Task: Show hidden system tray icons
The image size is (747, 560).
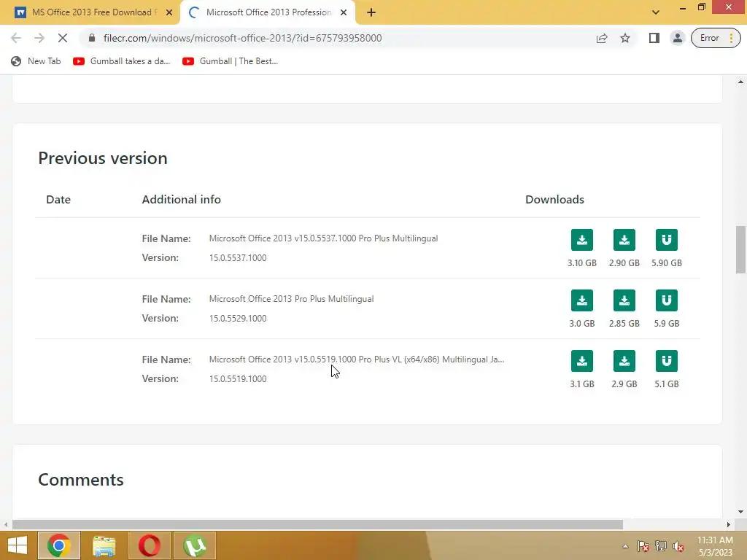Action: tap(625, 546)
